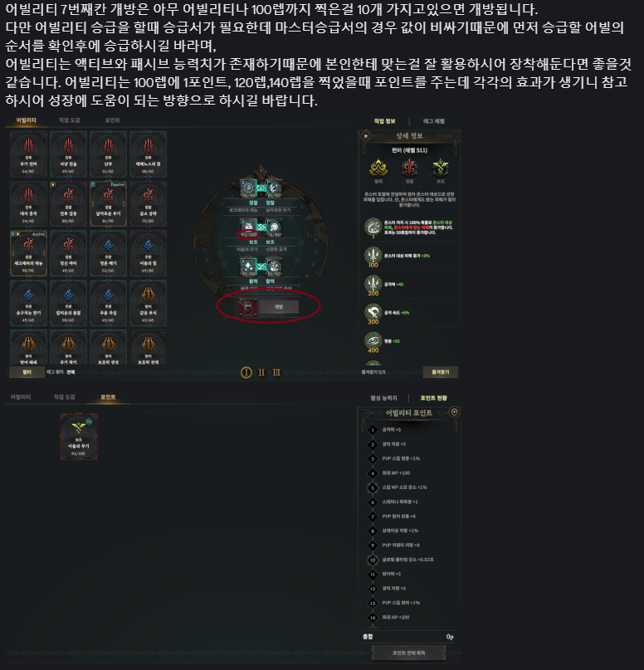Click the 포인트 전체 획득 button
Image resolution: width=644 pixels, height=670 pixels.
click(408, 653)
